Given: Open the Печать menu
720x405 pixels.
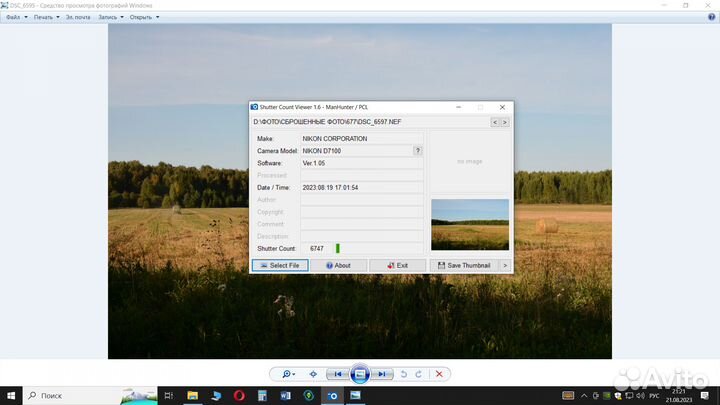Looking at the screenshot, I should pyautogui.click(x=46, y=17).
